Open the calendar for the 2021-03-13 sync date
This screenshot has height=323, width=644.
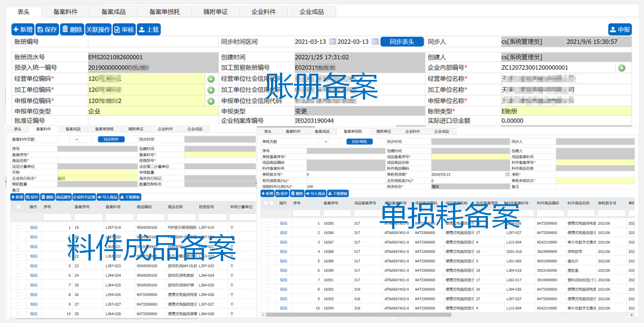(x=332, y=42)
